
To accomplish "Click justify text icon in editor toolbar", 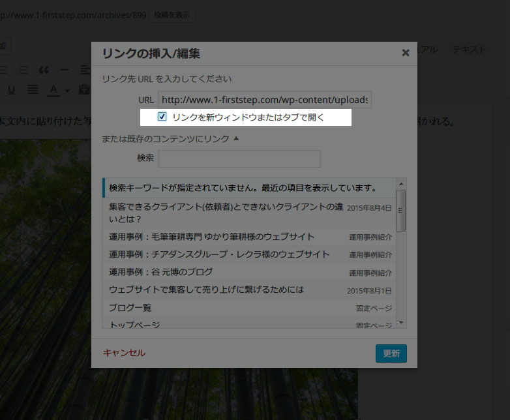I will click(33, 89).
